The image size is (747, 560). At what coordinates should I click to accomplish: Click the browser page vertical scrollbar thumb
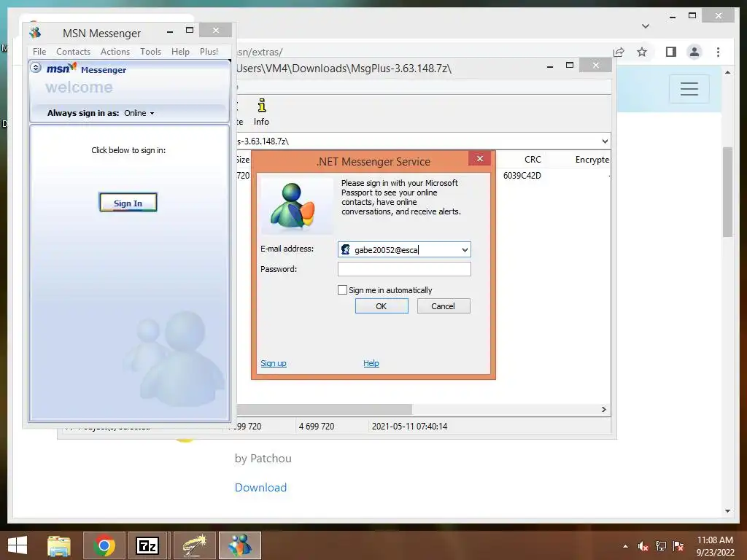727,192
